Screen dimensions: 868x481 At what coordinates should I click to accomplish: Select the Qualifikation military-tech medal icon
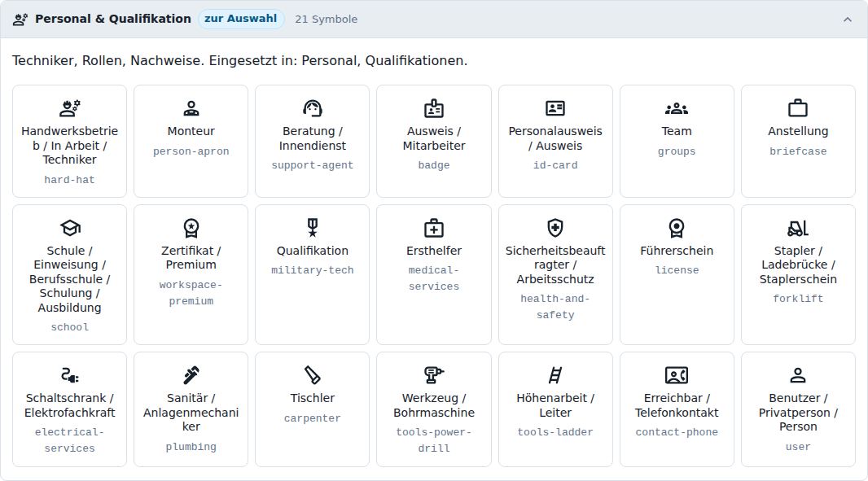coord(312,228)
